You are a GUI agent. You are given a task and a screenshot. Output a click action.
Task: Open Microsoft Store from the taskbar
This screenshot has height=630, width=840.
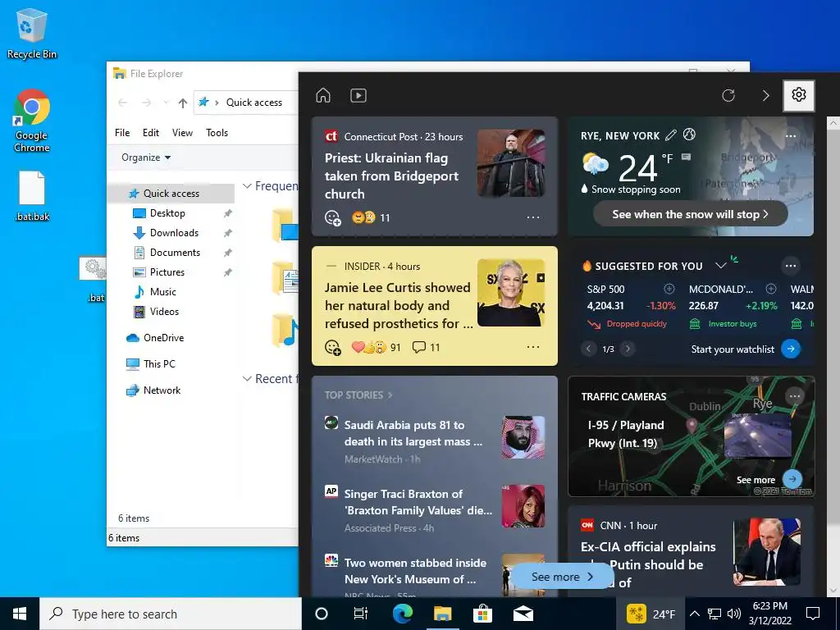[482, 614]
